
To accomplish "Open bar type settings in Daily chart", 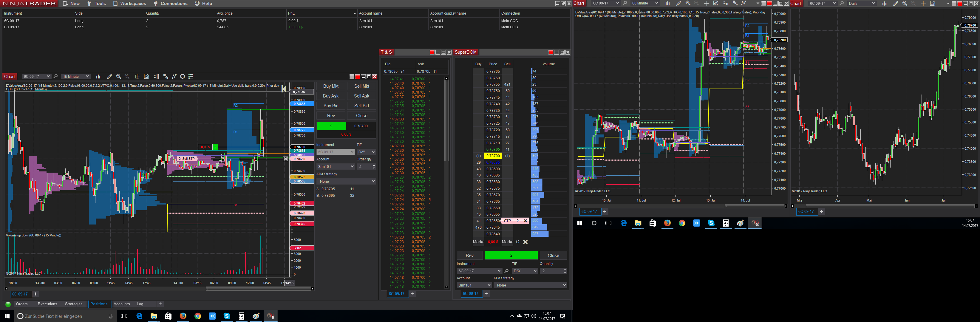I will click(x=885, y=3).
